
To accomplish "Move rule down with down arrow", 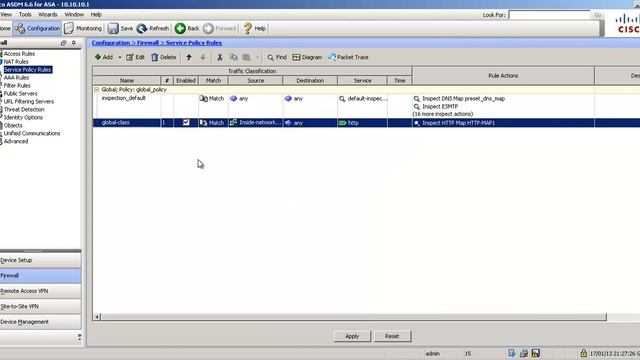I will click(x=203, y=58).
